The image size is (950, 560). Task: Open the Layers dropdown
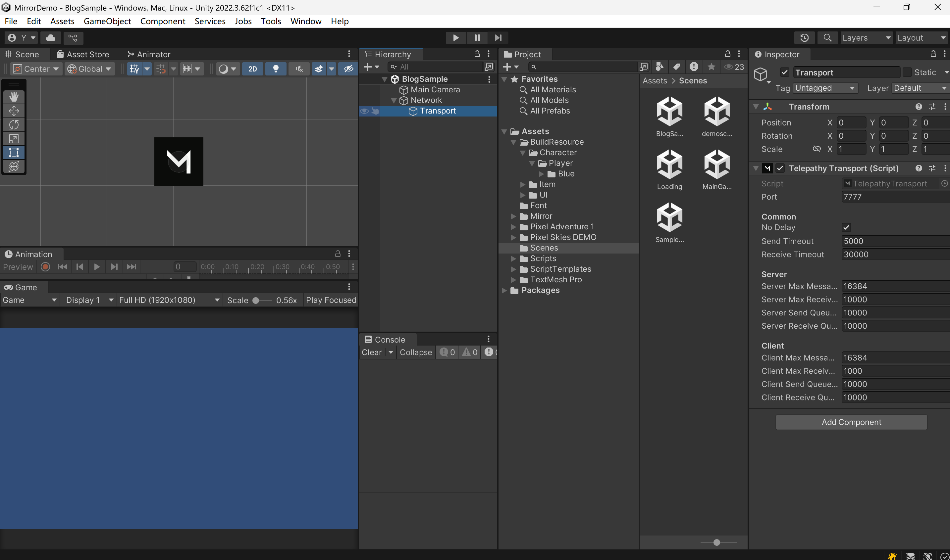click(x=866, y=38)
